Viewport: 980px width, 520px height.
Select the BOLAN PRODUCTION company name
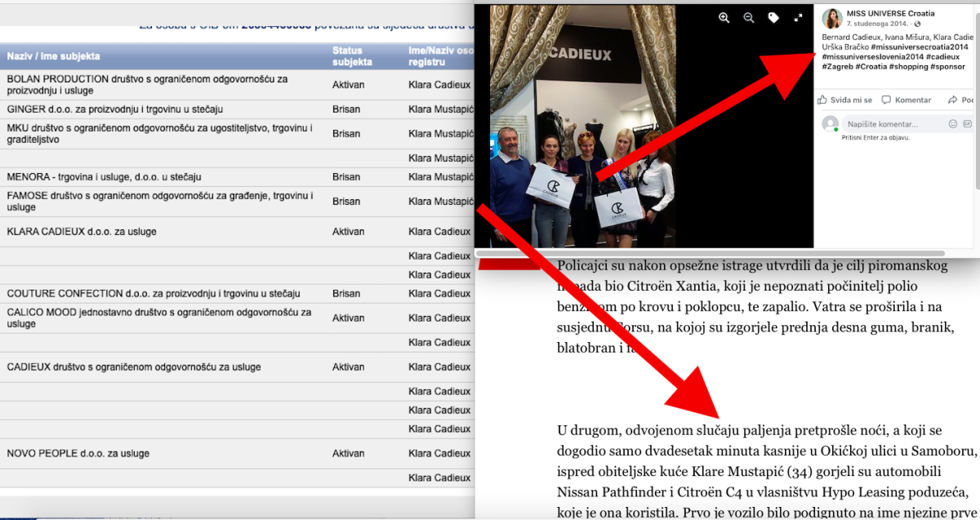click(x=147, y=84)
